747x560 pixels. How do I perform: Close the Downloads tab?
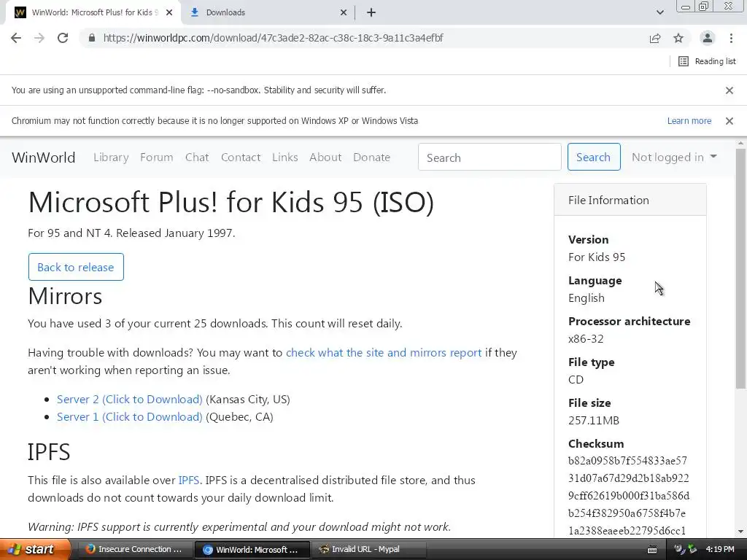pos(344,12)
